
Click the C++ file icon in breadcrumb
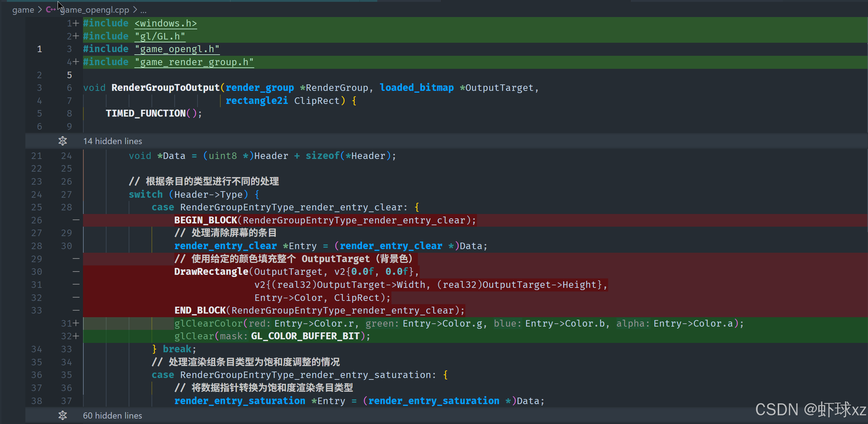pos(51,10)
